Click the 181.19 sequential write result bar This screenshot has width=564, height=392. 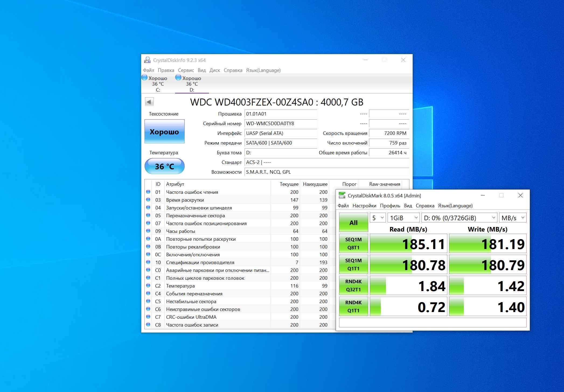[488, 243]
